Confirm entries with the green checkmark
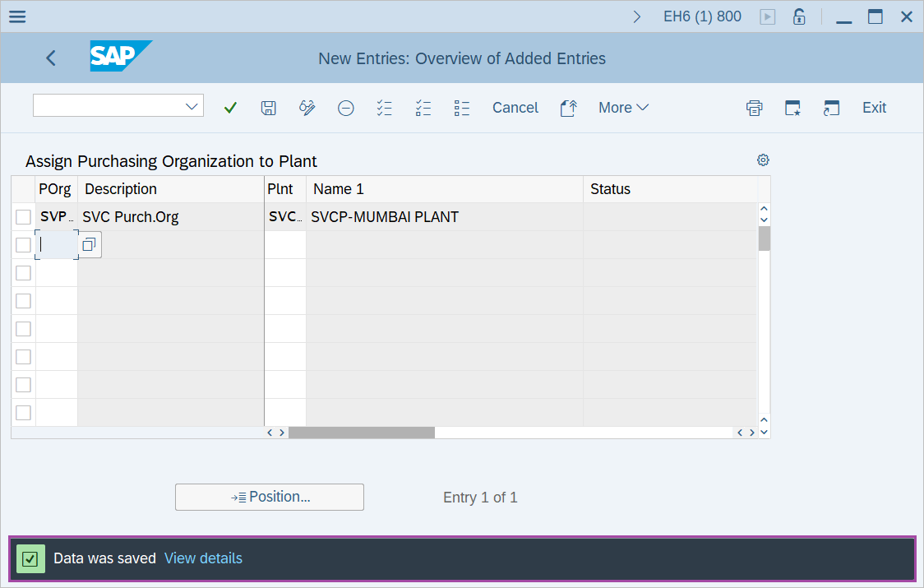The width and height of the screenshot is (924, 588). pos(230,107)
